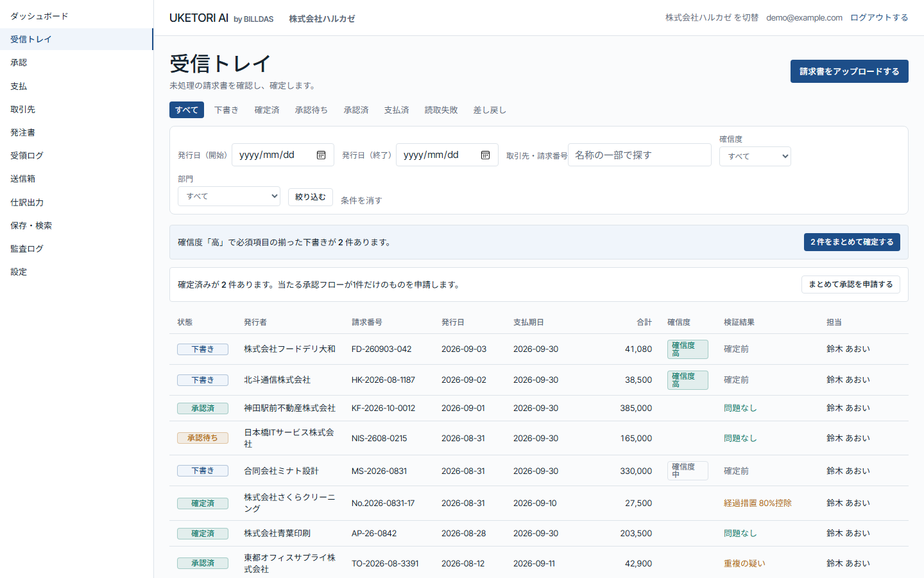
Task: Click invoice number KF-2026-10-0012
Action: [383, 408]
